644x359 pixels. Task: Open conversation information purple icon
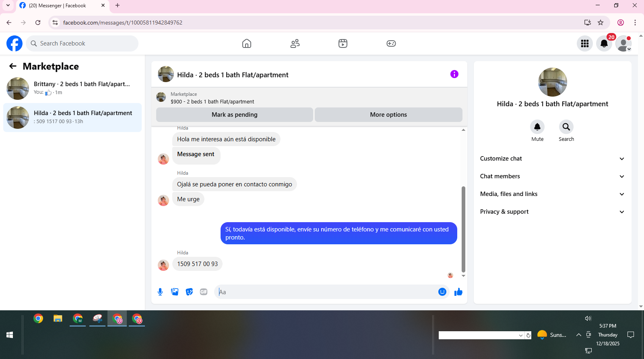pos(454,74)
